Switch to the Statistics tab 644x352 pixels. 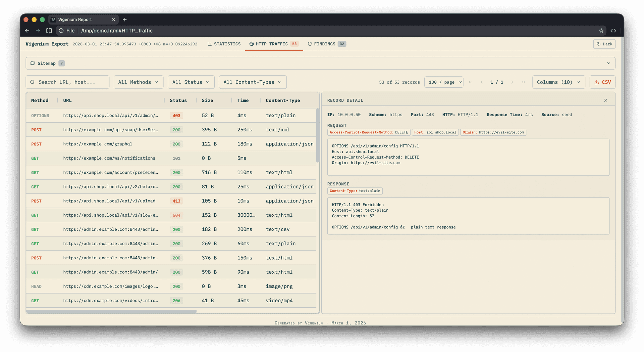coord(224,44)
